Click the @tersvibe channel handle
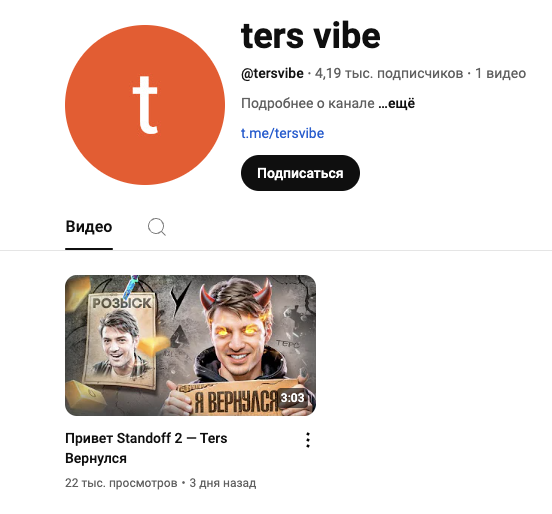Image resolution: width=552 pixels, height=514 pixels. [x=272, y=73]
